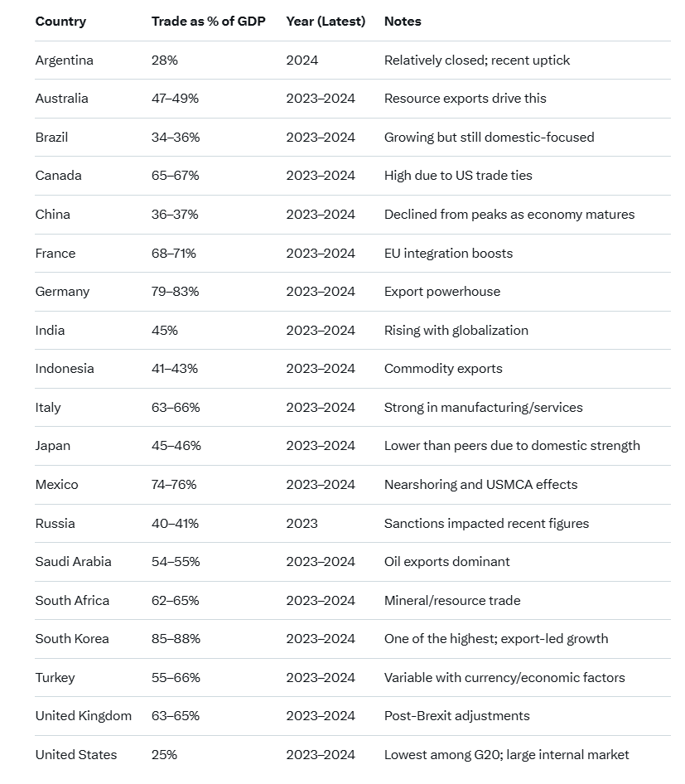Select the United States 25% value
685x784 pixels.
click(164, 755)
